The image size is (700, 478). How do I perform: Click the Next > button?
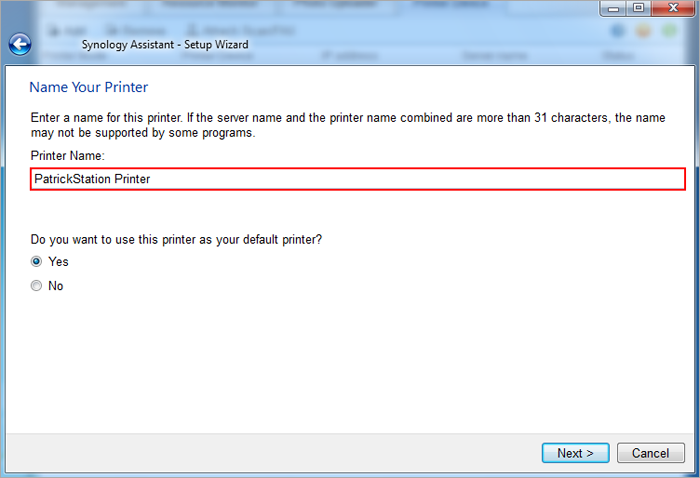point(575,453)
